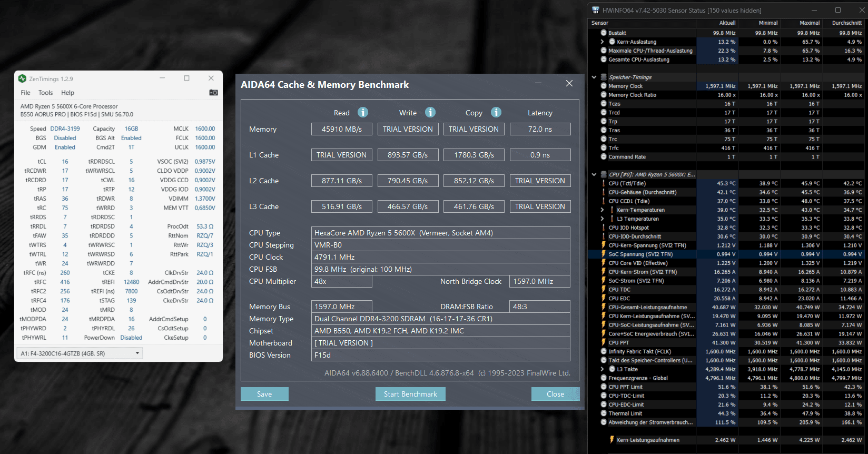Screen dimensions: 868x454
Task: Click the sensor icon beside Memory Clock Ratio
Action: pos(604,95)
